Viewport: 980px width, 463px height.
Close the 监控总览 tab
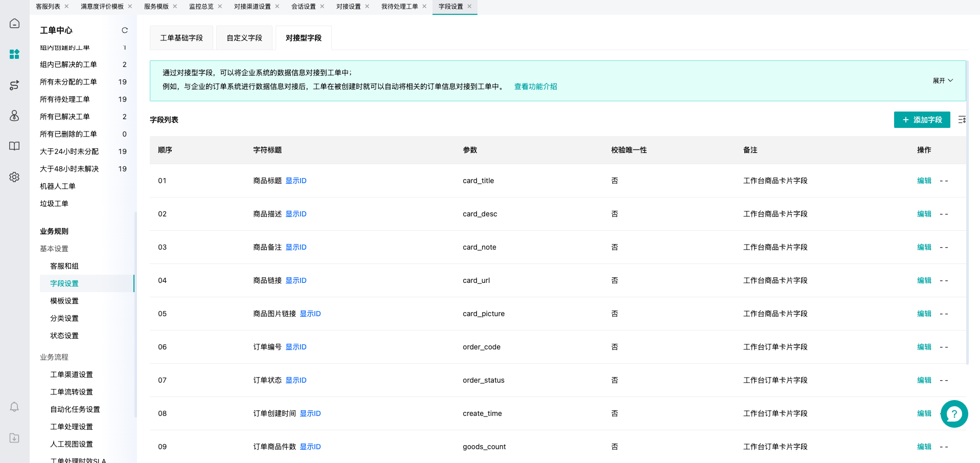[220, 6]
